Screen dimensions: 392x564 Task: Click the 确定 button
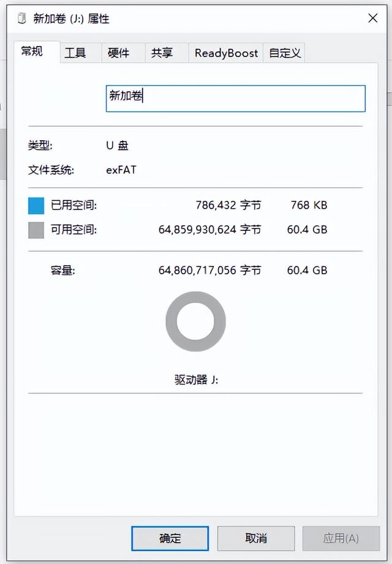click(x=170, y=538)
